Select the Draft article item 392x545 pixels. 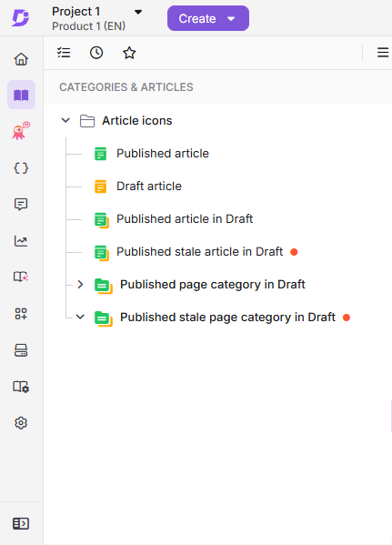(149, 187)
